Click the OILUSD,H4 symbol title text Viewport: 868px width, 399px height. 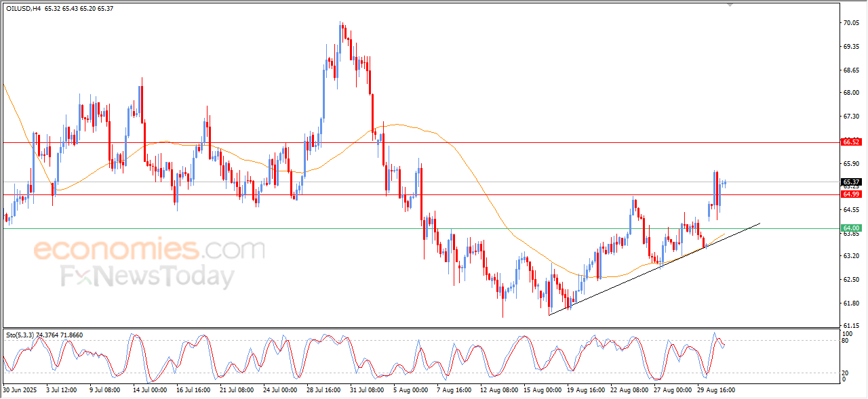(x=23, y=8)
